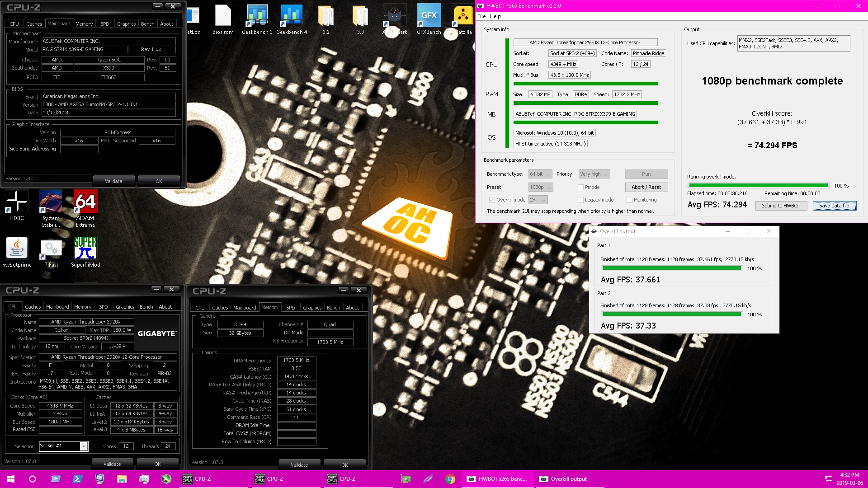Open the Preset 1080p dropdown

(540, 187)
